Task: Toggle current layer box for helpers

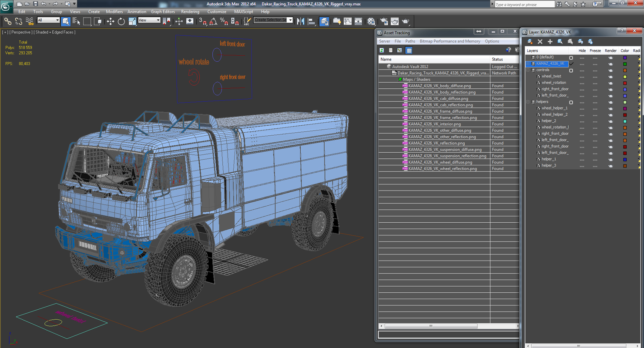Action: coord(571,102)
